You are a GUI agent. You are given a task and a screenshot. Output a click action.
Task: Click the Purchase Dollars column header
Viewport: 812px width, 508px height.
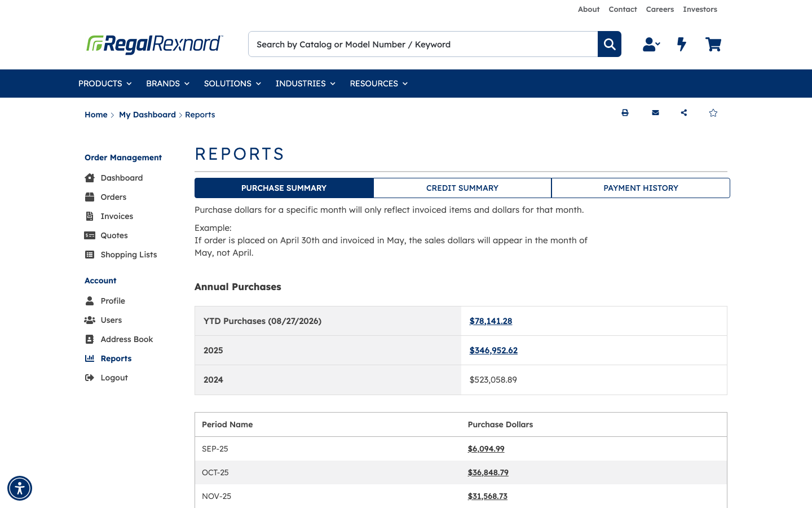click(500, 424)
